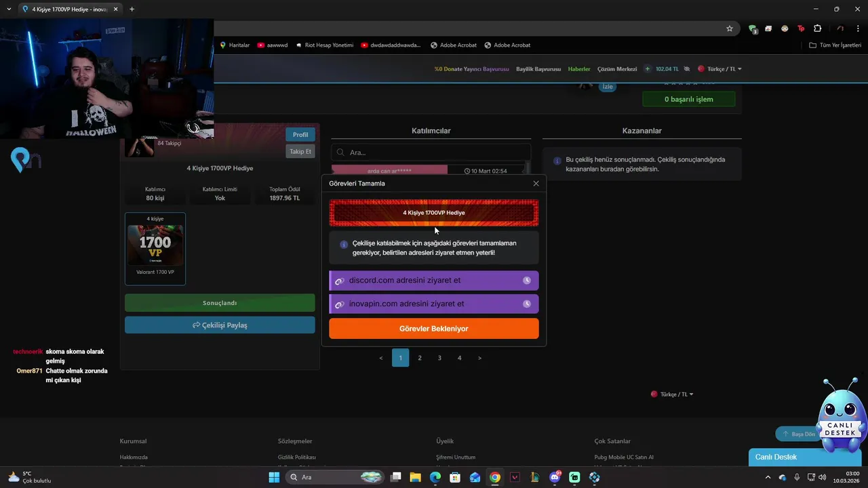The image size is (868, 488).
Task: Open a new browser tab with the plus button
Action: coord(132,9)
